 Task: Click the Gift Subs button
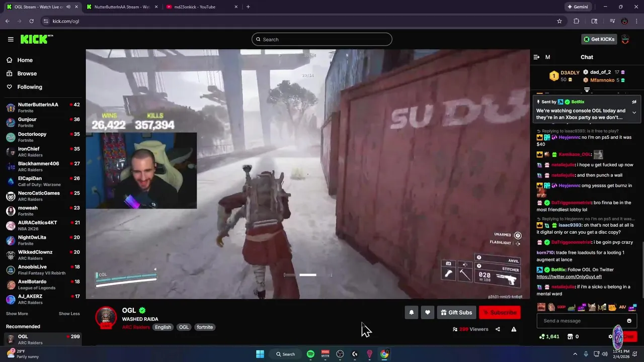pyautogui.click(x=456, y=312)
